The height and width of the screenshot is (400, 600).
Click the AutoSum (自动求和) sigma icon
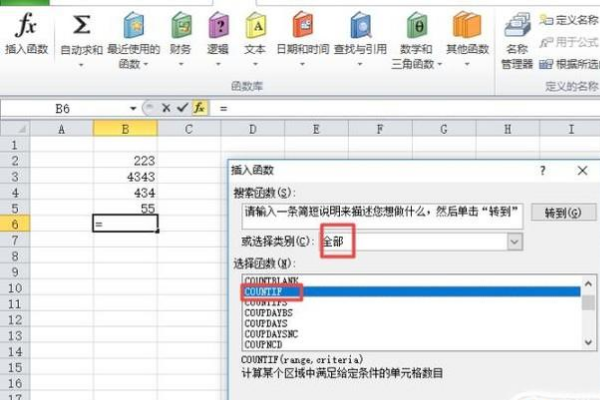point(82,24)
